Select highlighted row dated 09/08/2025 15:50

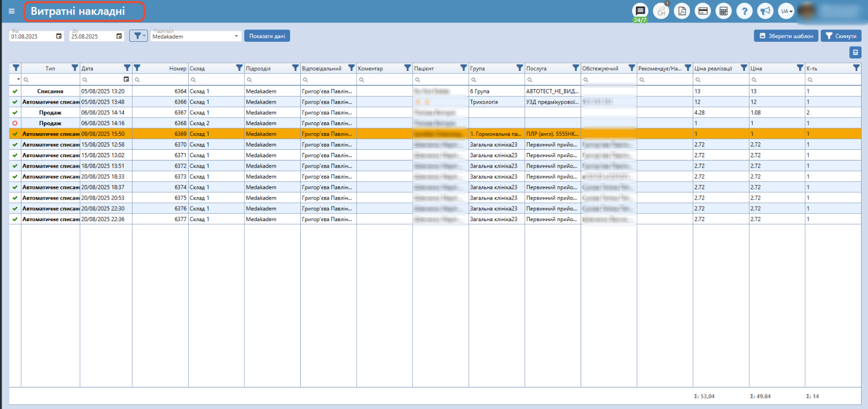[435, 134]
